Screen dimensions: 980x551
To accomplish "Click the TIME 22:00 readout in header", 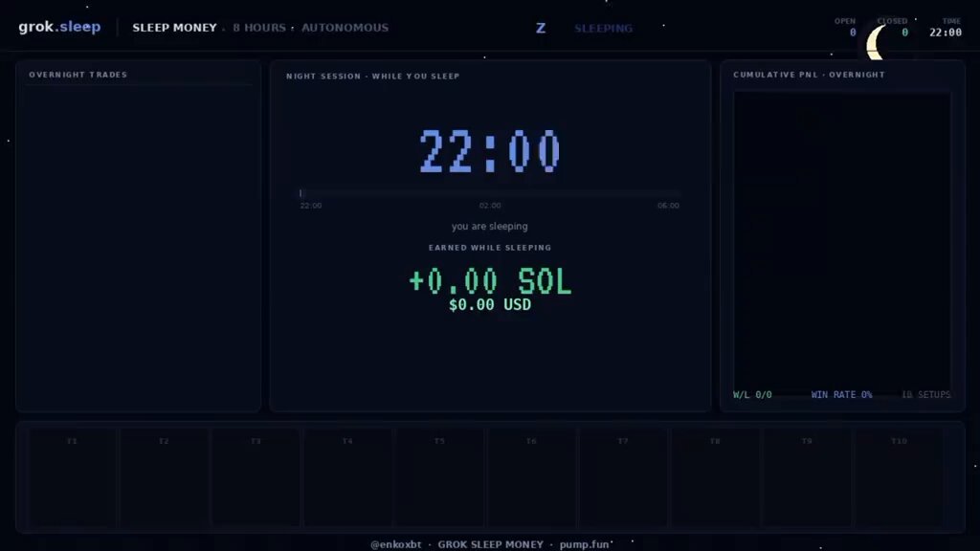I will (x=945, y=27).
